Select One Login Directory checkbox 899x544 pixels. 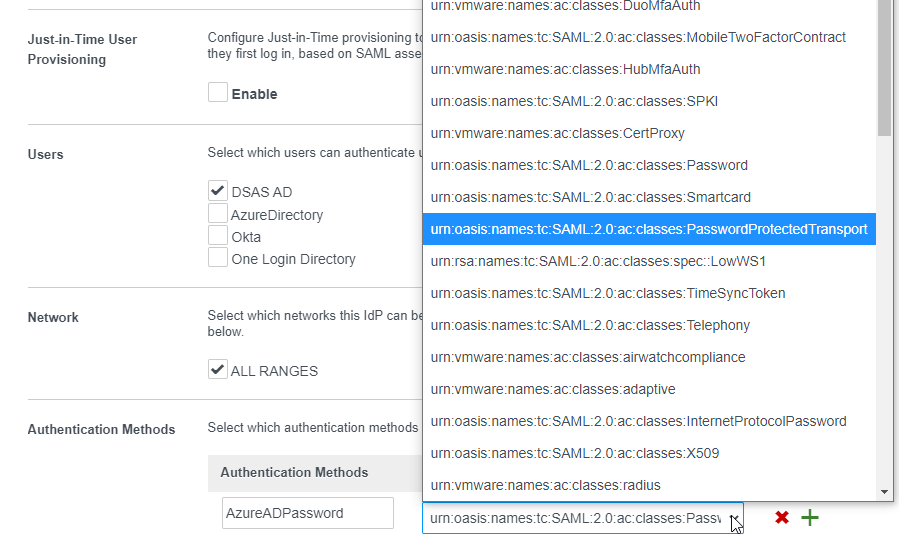point(218,258)
